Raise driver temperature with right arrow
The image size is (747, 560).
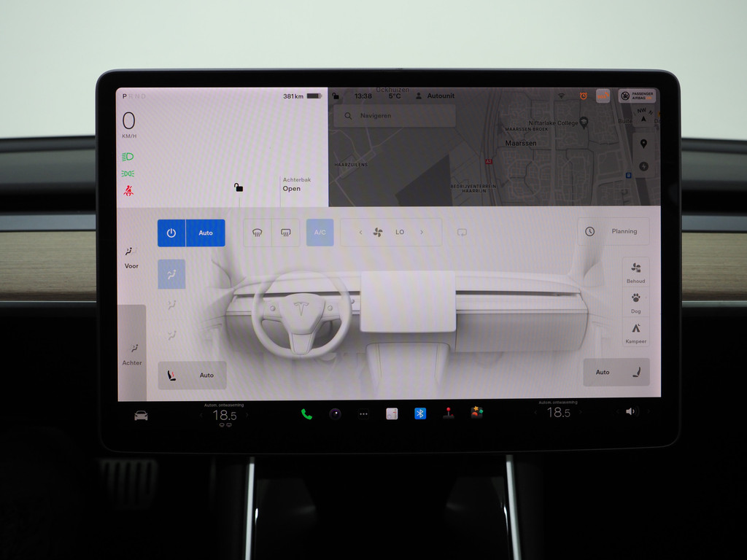pyautogui.click(x=247, y=415)
